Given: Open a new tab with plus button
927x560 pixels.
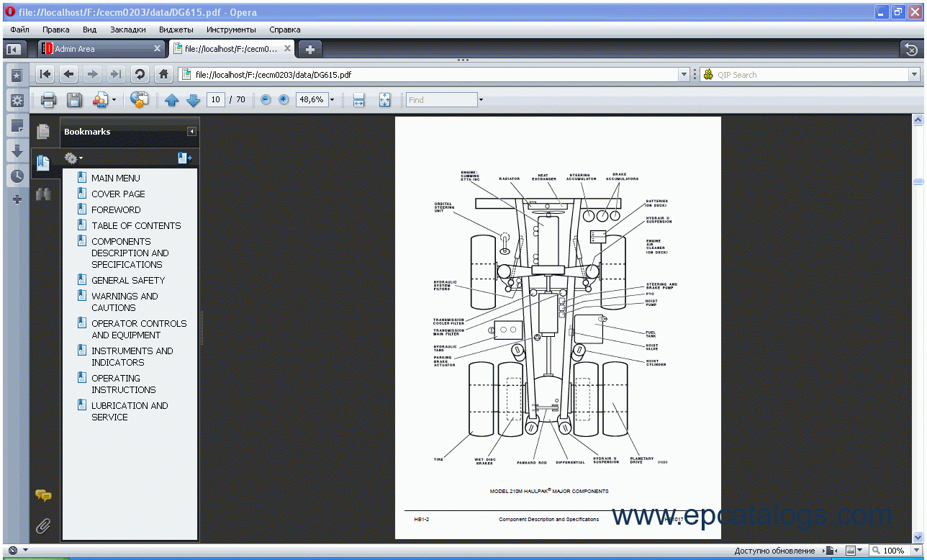Looking at the screenshot, I should pyautogui.click(x=309, y=49).
